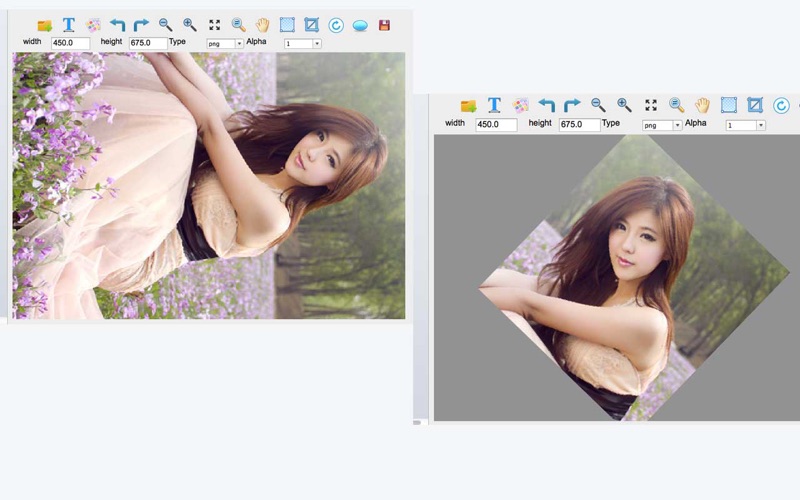Click redo arrow in right window
This screenshot has height=500, width=800.
[572, 105]
